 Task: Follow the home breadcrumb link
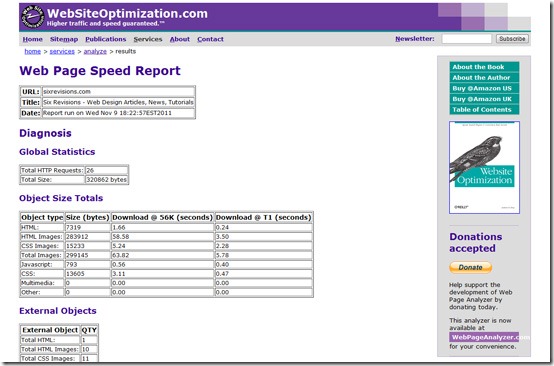pos(33,52)
